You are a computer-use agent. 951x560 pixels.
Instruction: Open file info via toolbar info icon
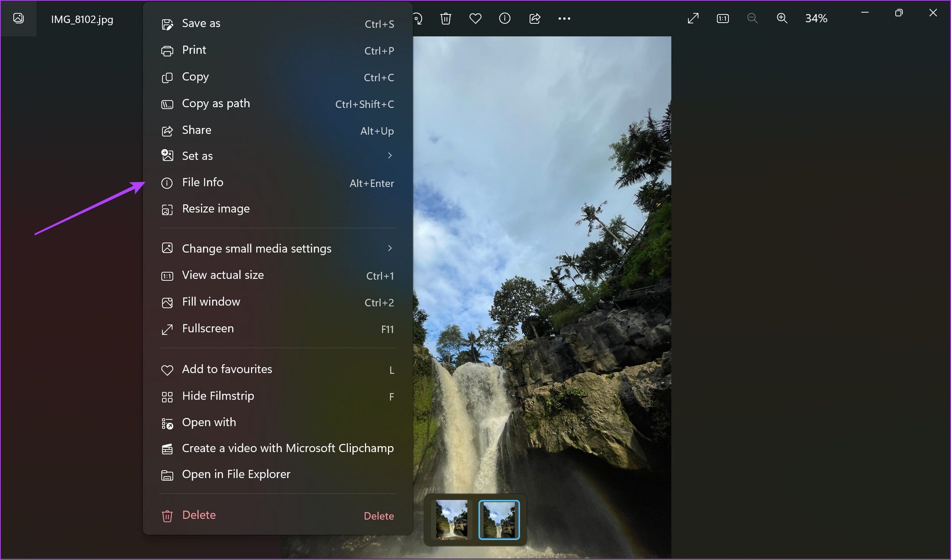504,19
